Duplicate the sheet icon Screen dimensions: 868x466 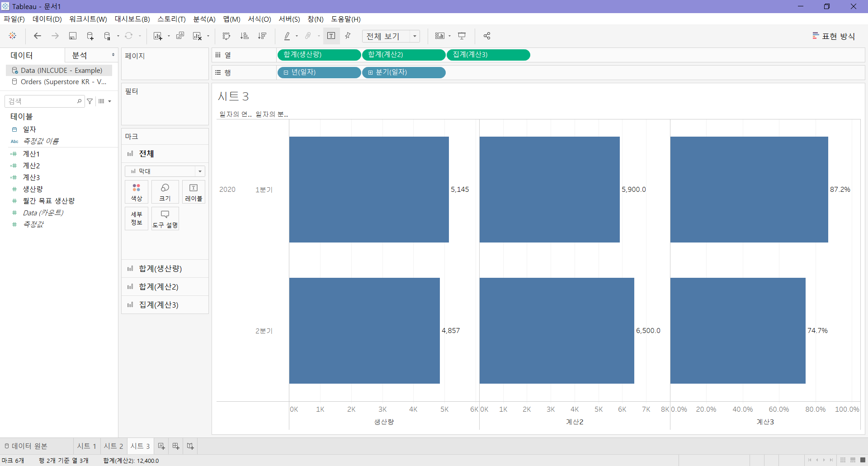click(x=180, y=36)
